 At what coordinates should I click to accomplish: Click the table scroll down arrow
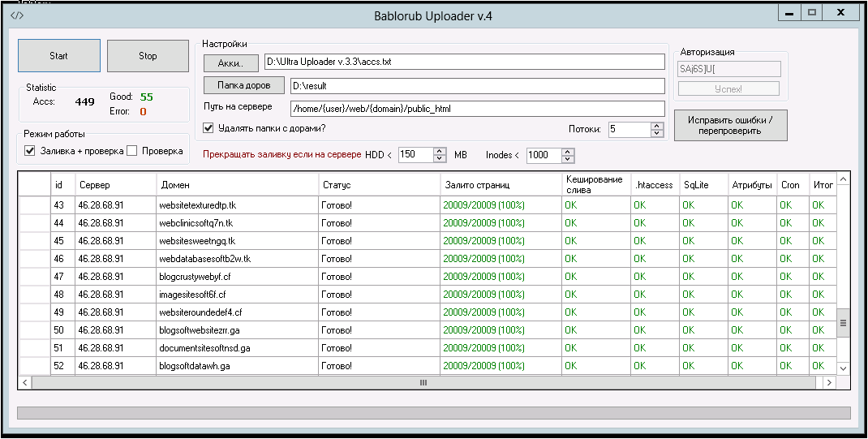[x=843, y=368]
